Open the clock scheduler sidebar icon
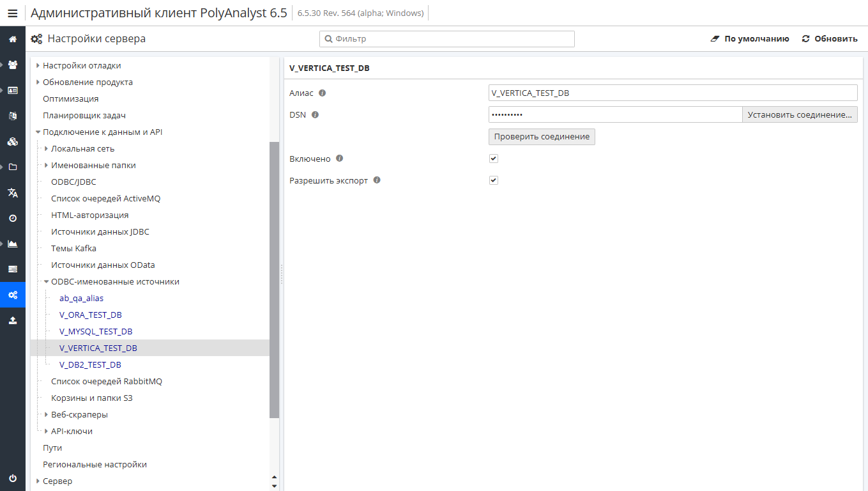 coord(13,218)
